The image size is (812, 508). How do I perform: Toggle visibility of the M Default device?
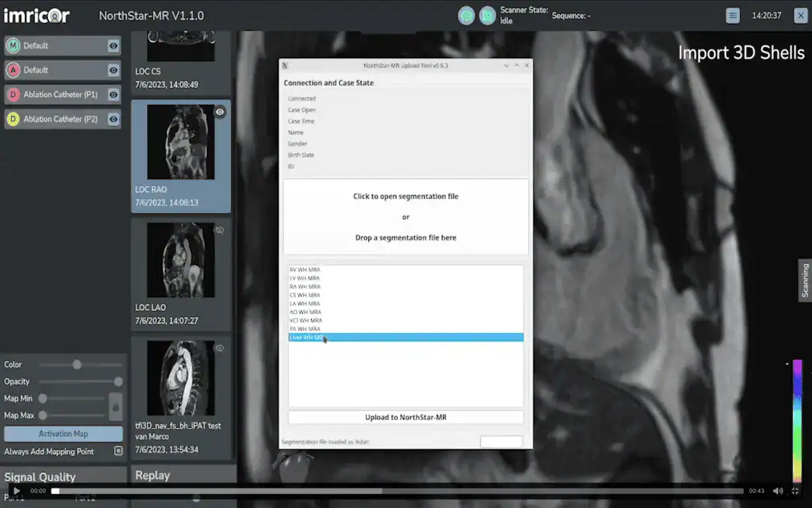coord(114,46)
